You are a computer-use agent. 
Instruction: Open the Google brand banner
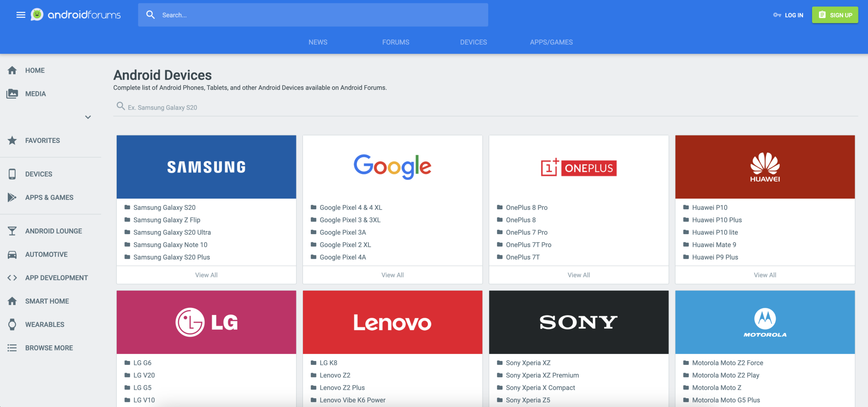(393, 167)
